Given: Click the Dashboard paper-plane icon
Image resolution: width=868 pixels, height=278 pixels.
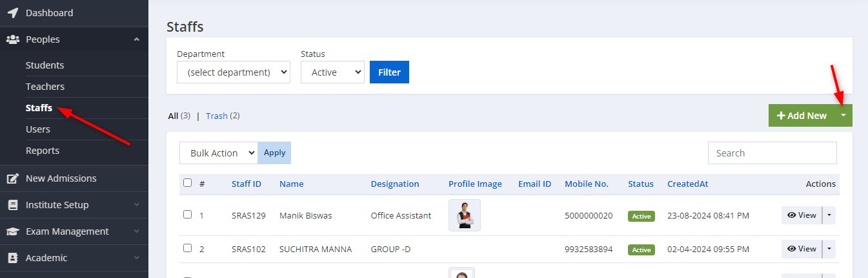Looking at the screenshot, I should pos(13,12).
